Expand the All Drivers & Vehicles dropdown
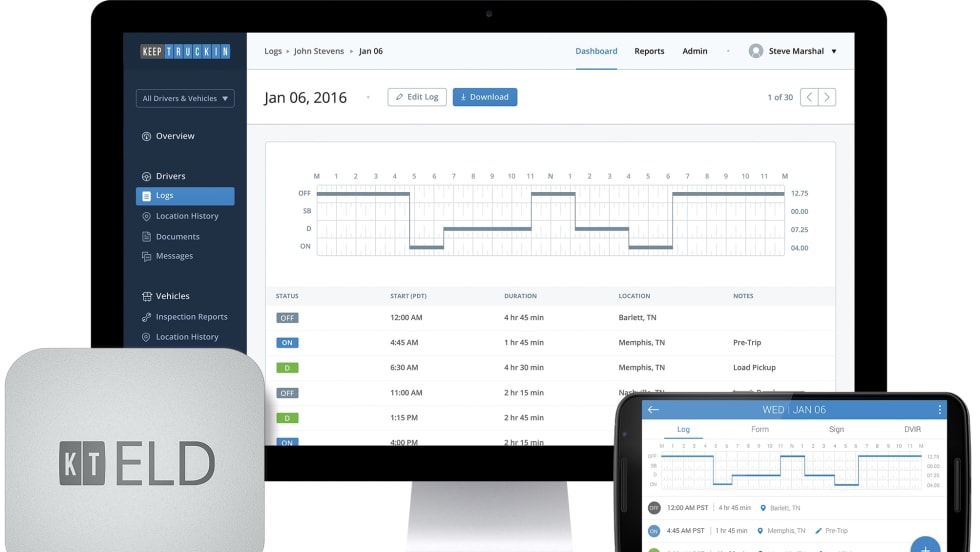980x552 pixels. (x=185, y=99)
